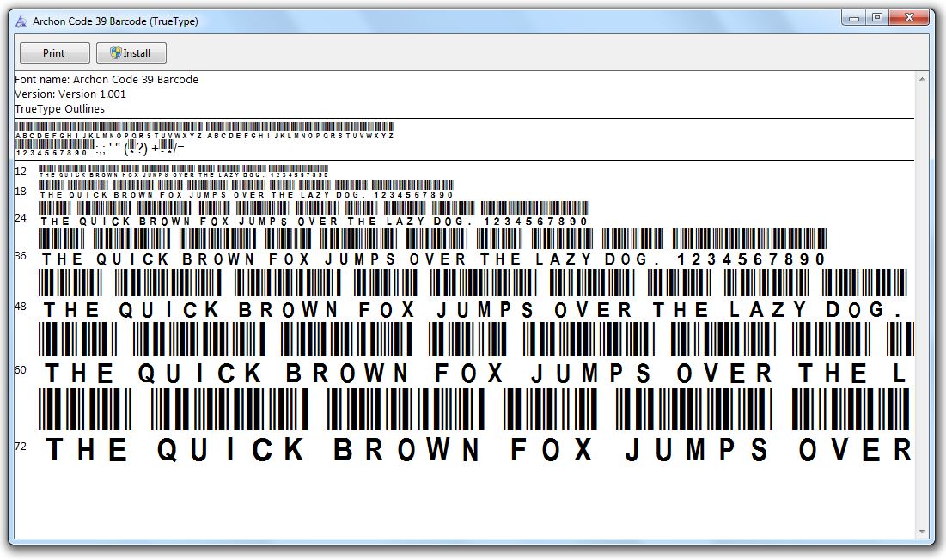Image resolution: width=946 pixels, height=560 pixels.
Task: Click the alphabet sample row 'ABCDEFGHIJKLMNOPQRSTUVWXYZ'
Action: [x=204, y=131]
